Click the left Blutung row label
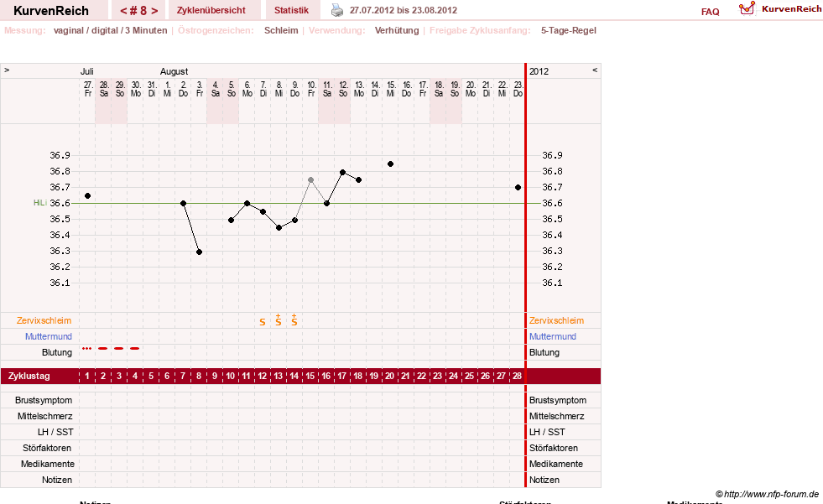 pyautogui.click(x=57, y=352)
